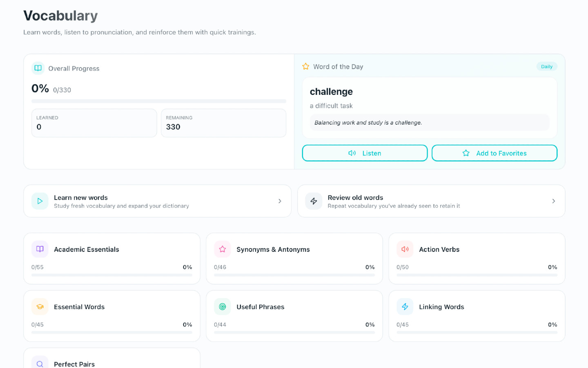588x368 pixels.
Task: Click the star icon in Add to Favorites
Action: (x=466, y=153)
